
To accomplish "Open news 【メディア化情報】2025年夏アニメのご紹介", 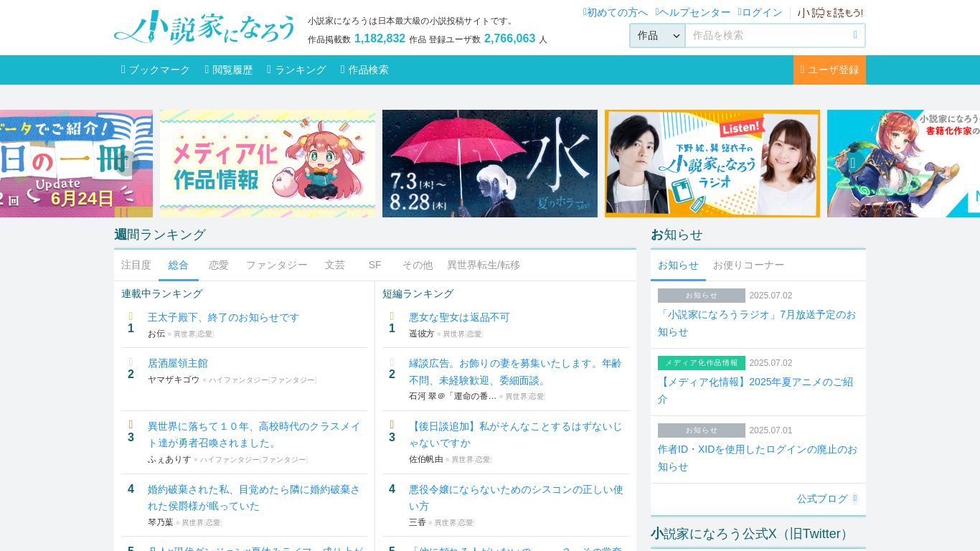I will coord(755,390).
